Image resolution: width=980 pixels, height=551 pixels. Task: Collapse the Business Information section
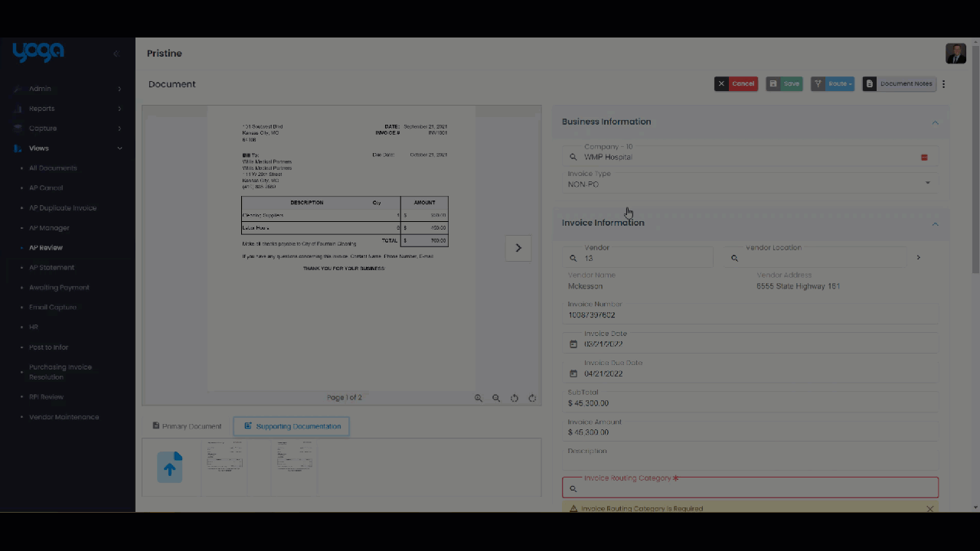point(935,122)
